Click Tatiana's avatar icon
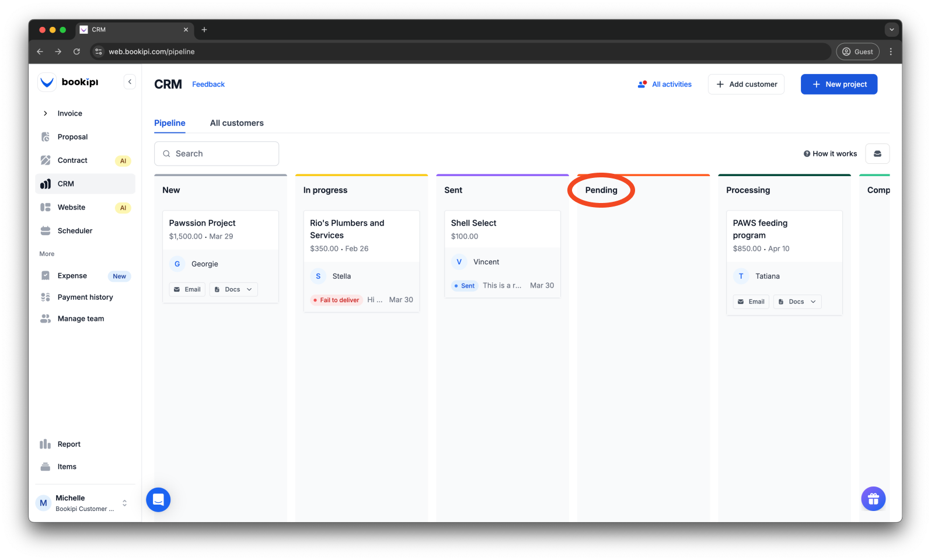The width and height of the screenshot is (931, 560). [x=741, y=276]
